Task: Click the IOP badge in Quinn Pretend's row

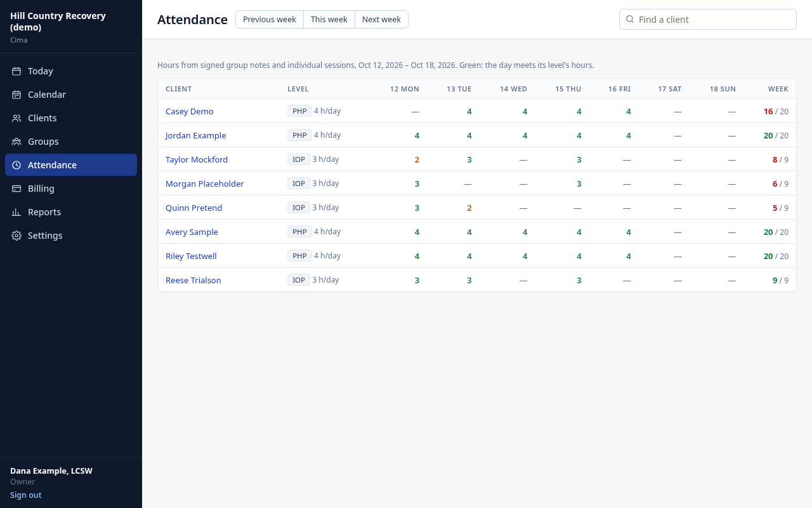Action: click(x=299, y=208)
